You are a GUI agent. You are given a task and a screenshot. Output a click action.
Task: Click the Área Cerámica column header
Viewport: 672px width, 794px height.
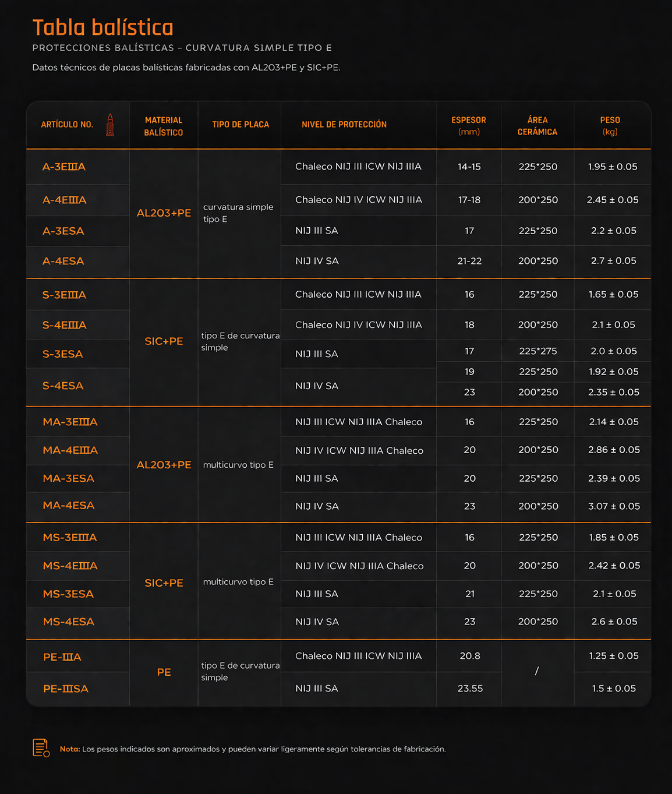pyautogui.click(x=537, y=126)
